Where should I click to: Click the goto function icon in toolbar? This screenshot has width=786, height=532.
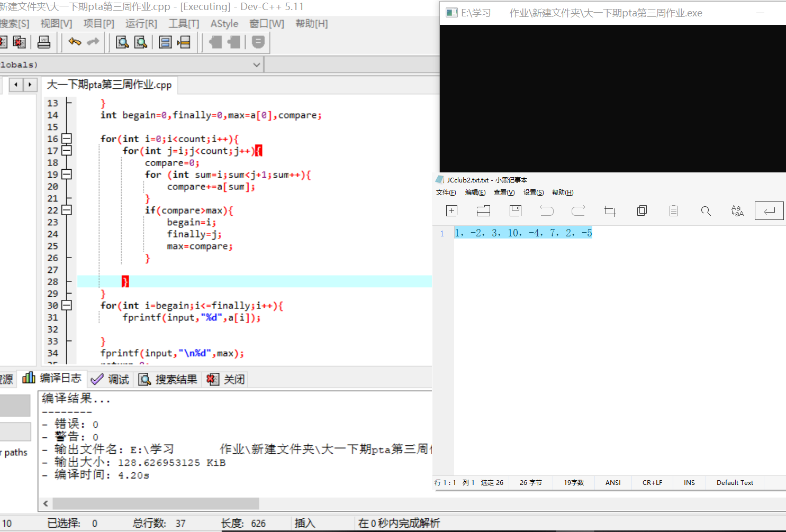tap(165, 42)
